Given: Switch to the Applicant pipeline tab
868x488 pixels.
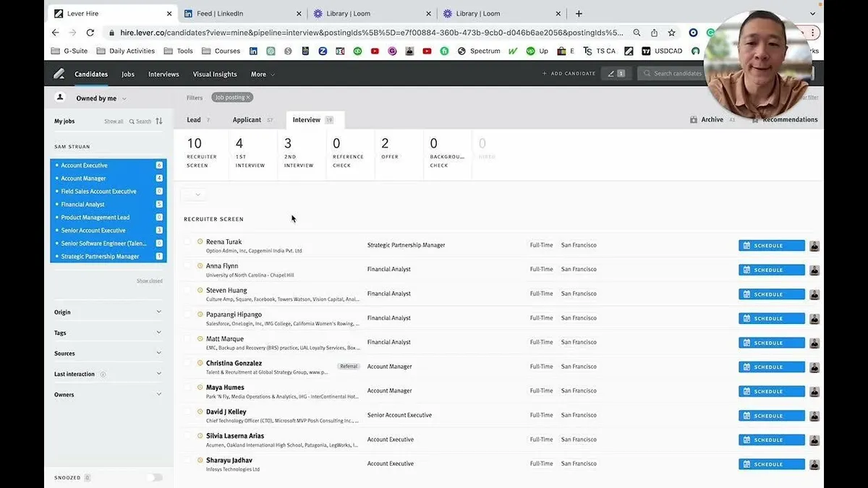Looking at the screenshot, I should (247, 119).
